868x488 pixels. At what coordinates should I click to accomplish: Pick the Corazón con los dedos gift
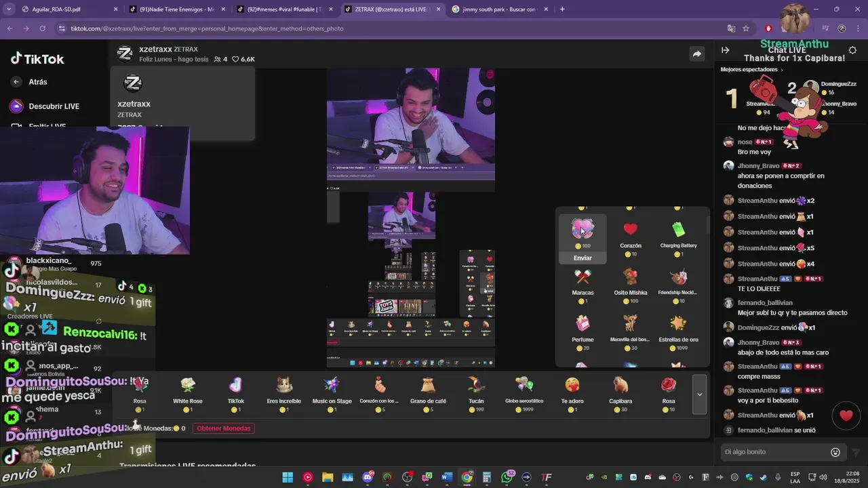pos(379,394)
